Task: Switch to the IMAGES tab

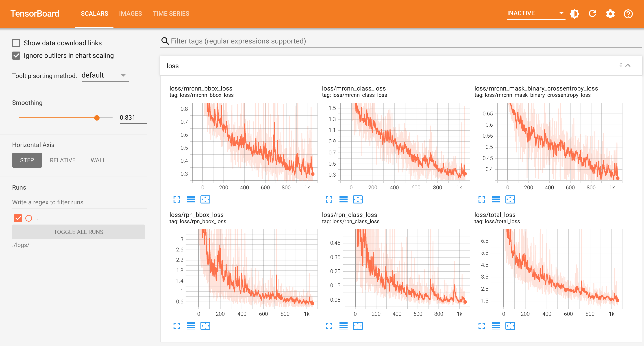Action: [x=130, y=13]
